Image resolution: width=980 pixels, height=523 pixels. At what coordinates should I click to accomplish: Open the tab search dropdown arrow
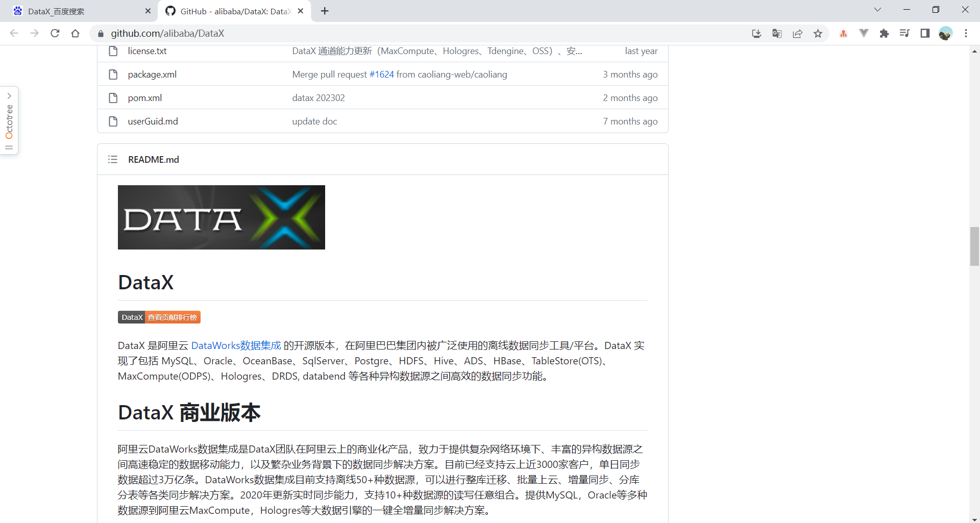tap(877, 10)
